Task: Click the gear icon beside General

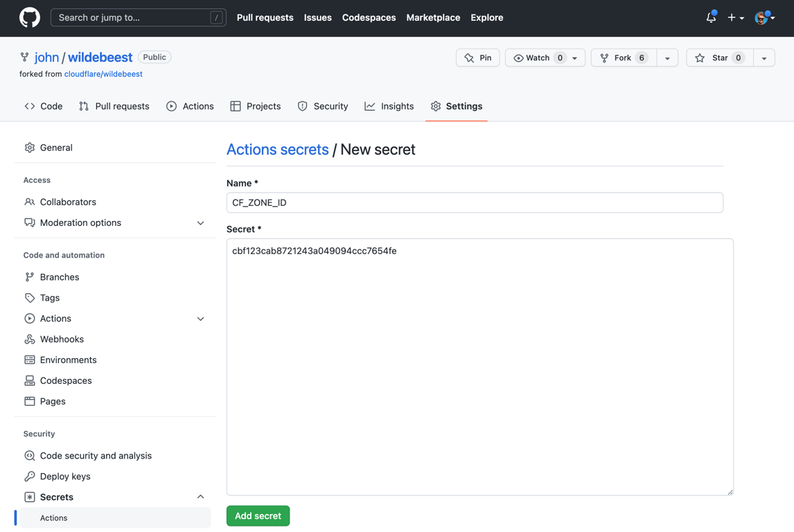Action: [x=30, y=148]
